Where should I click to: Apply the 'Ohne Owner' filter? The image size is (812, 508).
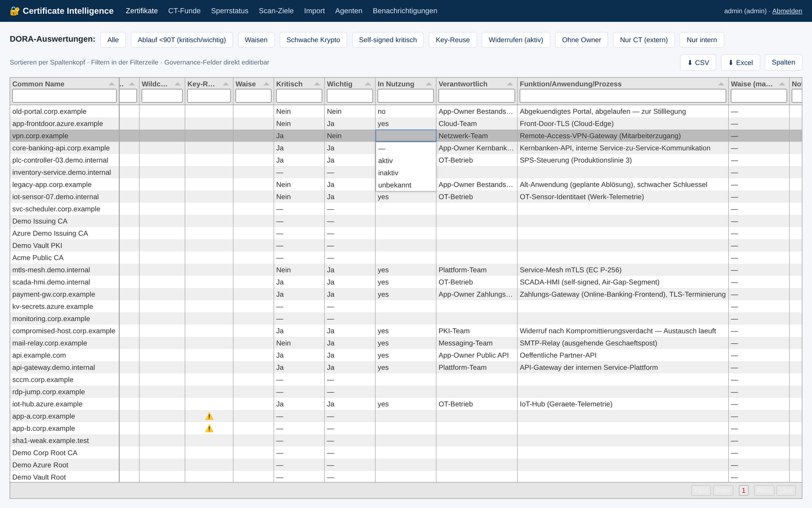(x=582, y=40)
